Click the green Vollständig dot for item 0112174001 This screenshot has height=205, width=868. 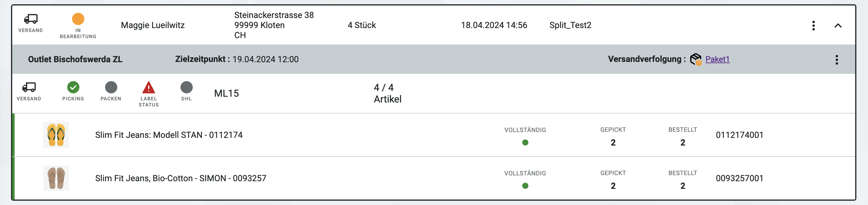pos(525,142)
